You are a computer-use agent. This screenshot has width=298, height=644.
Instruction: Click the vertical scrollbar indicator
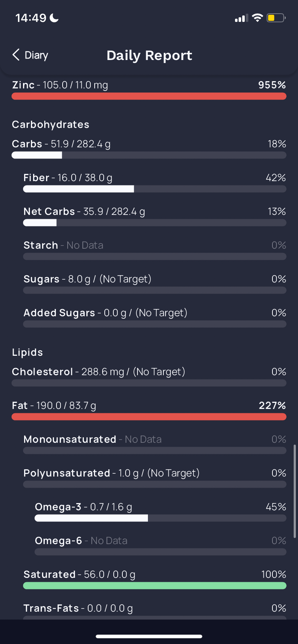click(x=295, y=491)
